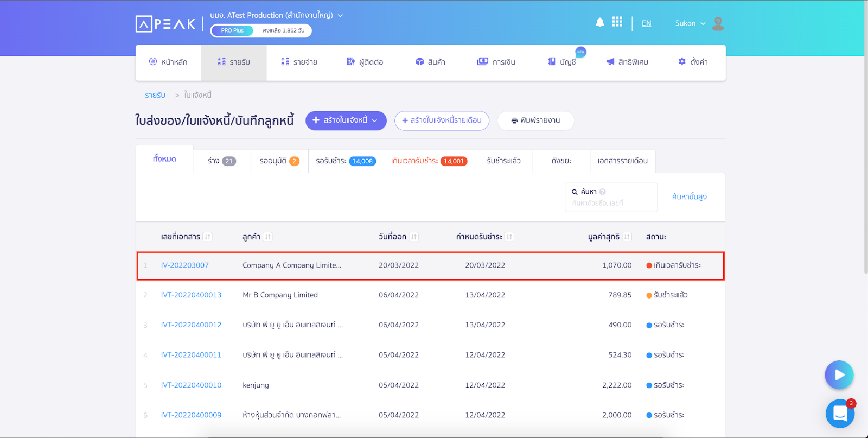The width and height of the screenshot is (868, 438).
Task: Click amount 2,222.00
Action: pos(617,385)
